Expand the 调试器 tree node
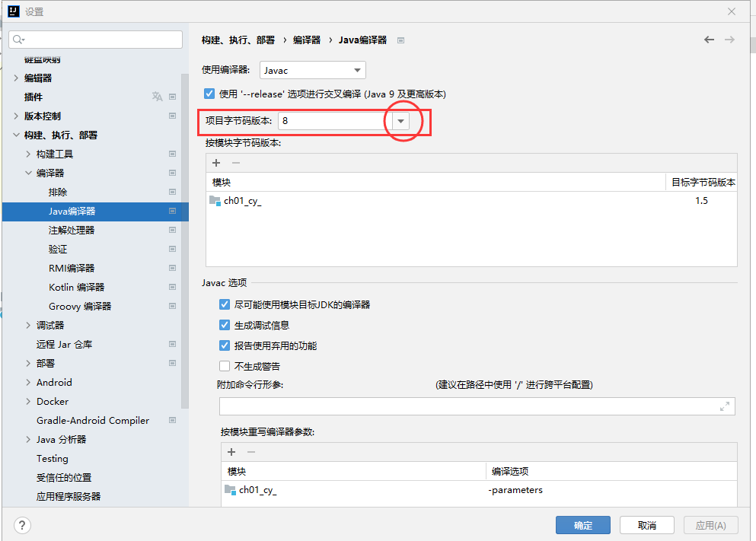756x541 pixels. (29, 325)
